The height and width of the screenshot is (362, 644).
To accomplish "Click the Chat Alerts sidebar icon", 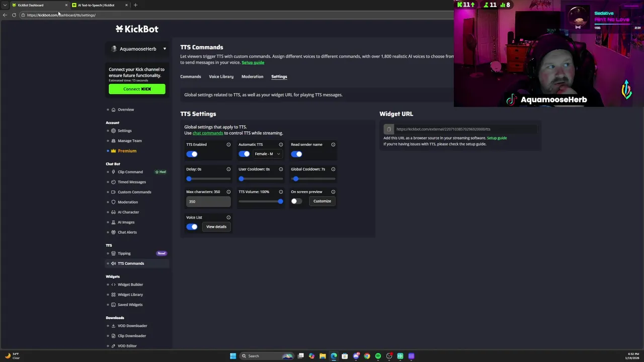I will tap(113, 232).
